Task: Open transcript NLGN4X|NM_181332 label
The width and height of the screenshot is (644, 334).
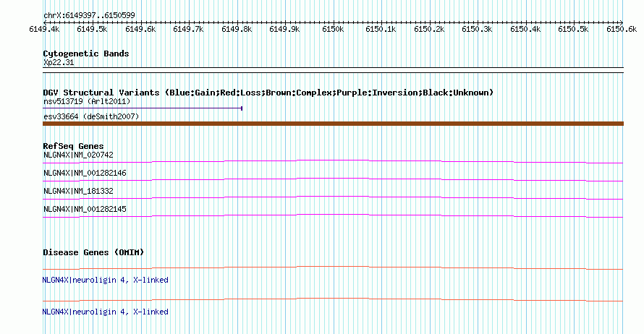Action: click(78, 191)
